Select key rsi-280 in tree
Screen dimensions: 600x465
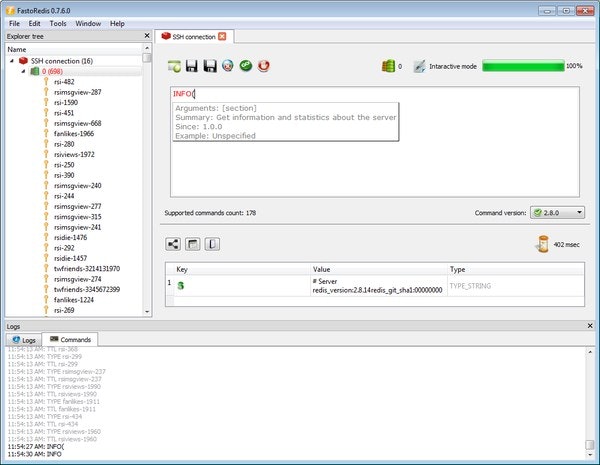coord(64,144)
